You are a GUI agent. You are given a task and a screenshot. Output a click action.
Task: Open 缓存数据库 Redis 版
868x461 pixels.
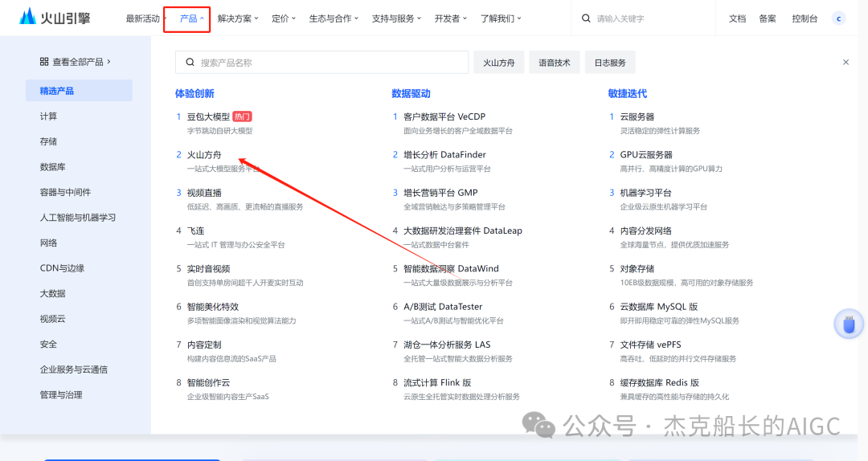click(659, 383)
